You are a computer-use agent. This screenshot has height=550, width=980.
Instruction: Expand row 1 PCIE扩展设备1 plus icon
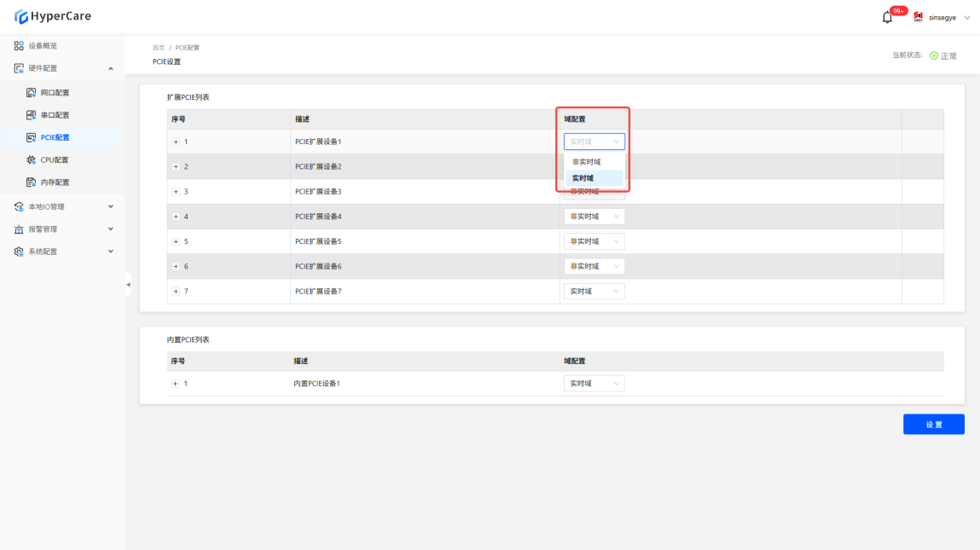coord(176,142)
